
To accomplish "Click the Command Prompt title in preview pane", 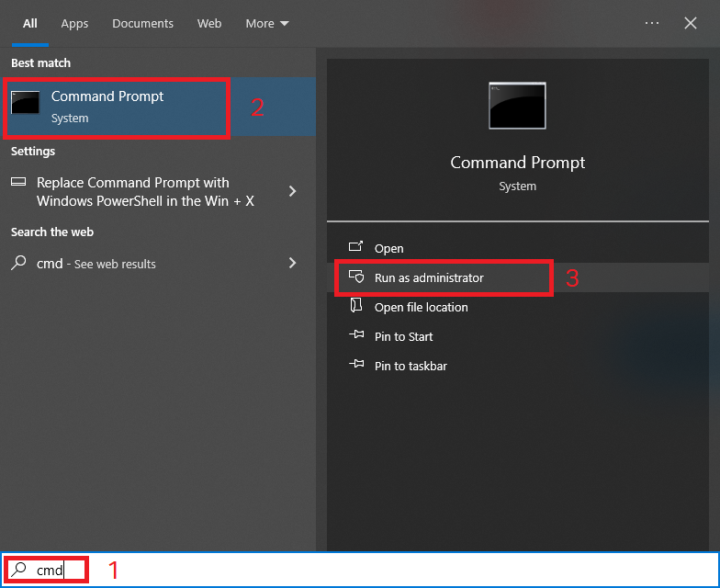I will click(x=518, y=163).
